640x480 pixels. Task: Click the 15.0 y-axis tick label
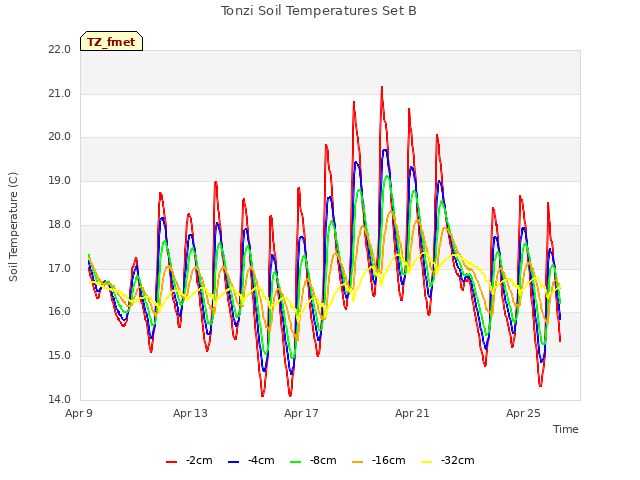pyautogui.click(x=60, y=356)
